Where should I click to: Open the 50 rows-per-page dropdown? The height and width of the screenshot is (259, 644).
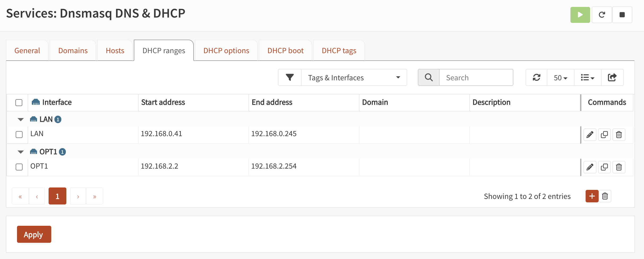point(560,78)
